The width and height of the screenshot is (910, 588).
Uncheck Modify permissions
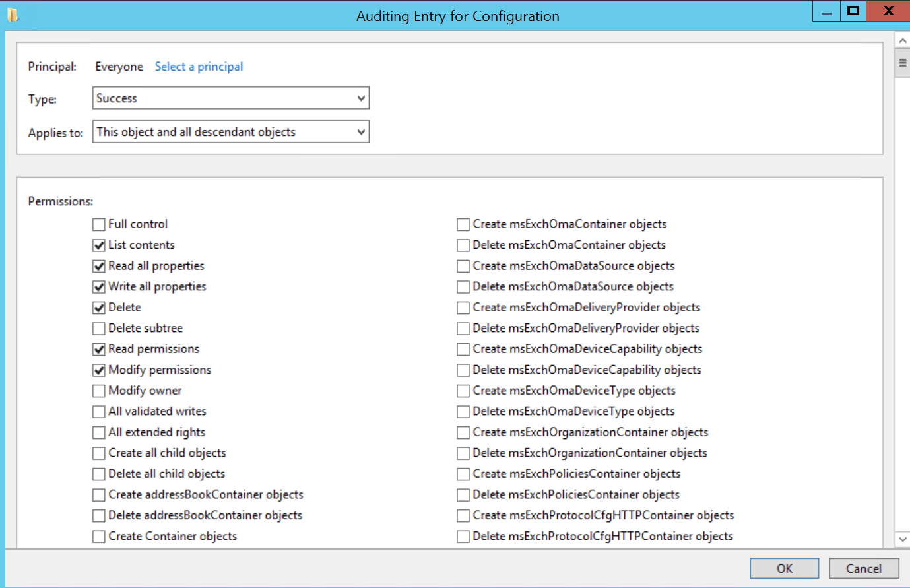coord(98,370)
